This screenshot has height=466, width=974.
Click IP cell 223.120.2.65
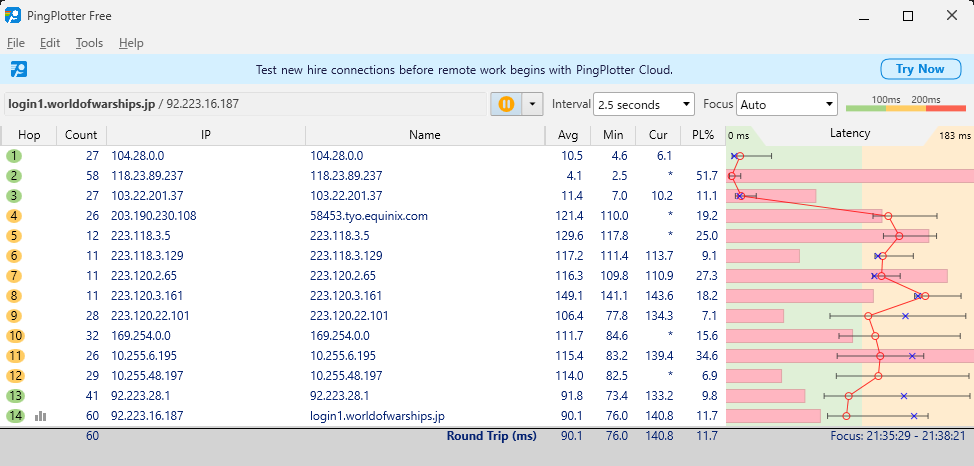point(144,276)
